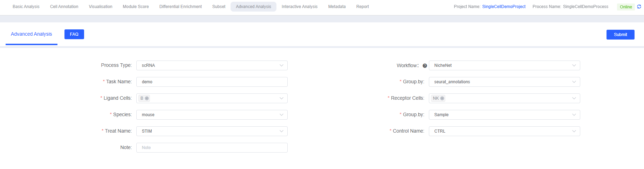644x169 pixels.
Task: Open the Differential Enrichment tab
Action: point(180,7)
